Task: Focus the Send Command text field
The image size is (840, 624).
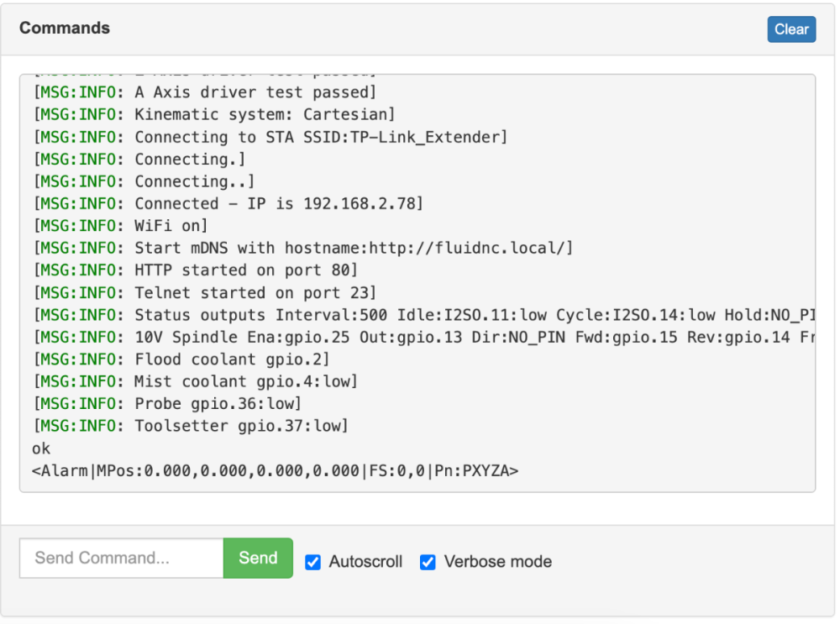Action: pyautogui.click(x=122, y=558)
